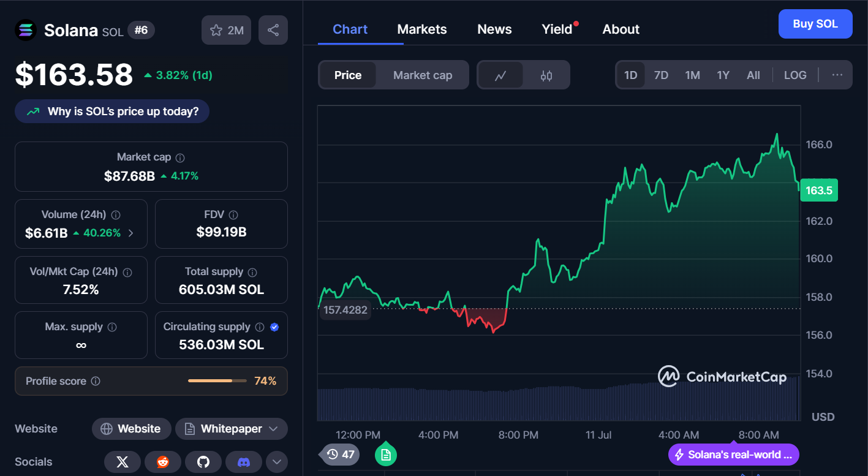Select Price chart mode

(348, 75)
